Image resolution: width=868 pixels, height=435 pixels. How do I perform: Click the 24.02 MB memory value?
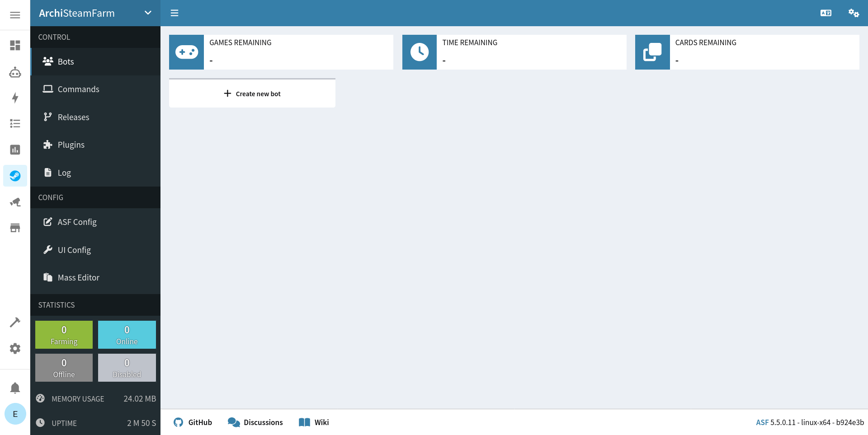(140, 399)
